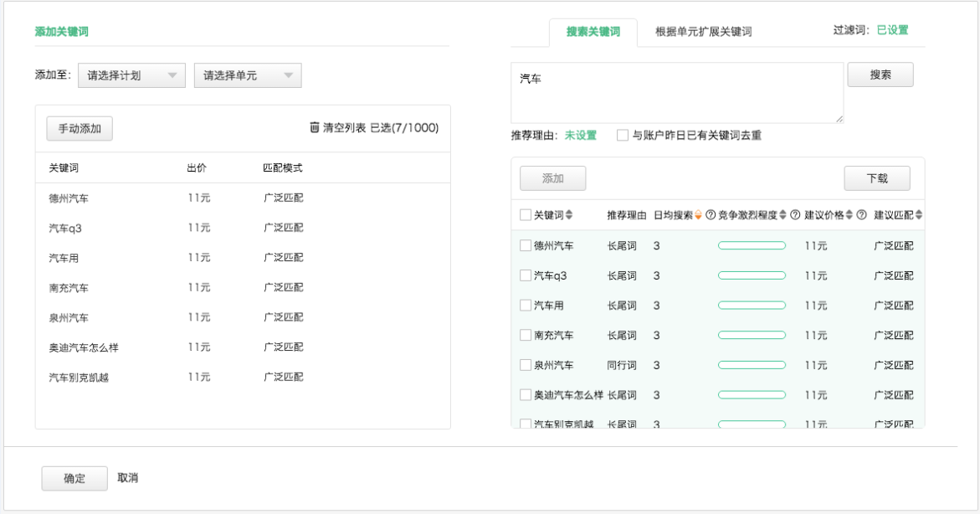980x514 pixels.
Task: Check the select-all 关键词 header checkbox
Action: [x=526, y=215]
